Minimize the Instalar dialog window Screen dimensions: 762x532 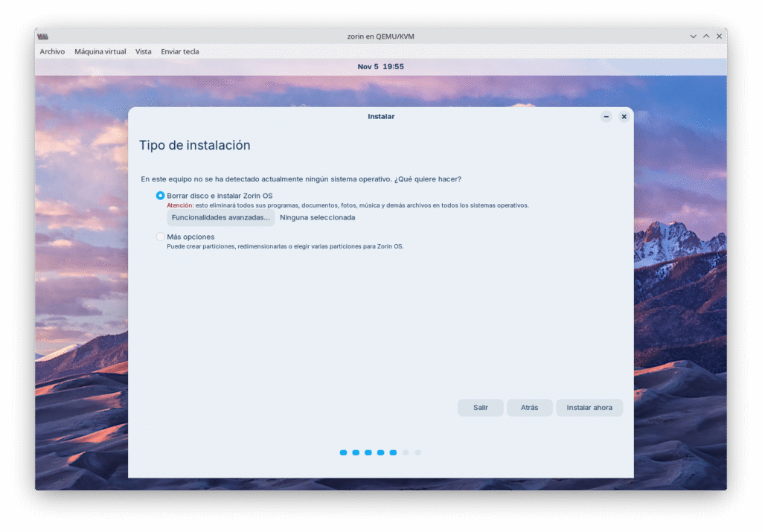pyautogui.click(x=606, y=117)
